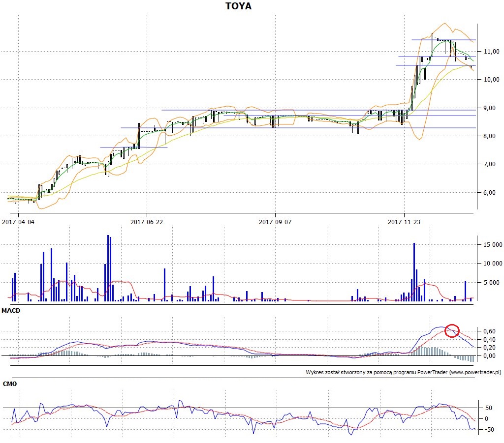Click the MACD 0,40 axis value

point(489,339)
